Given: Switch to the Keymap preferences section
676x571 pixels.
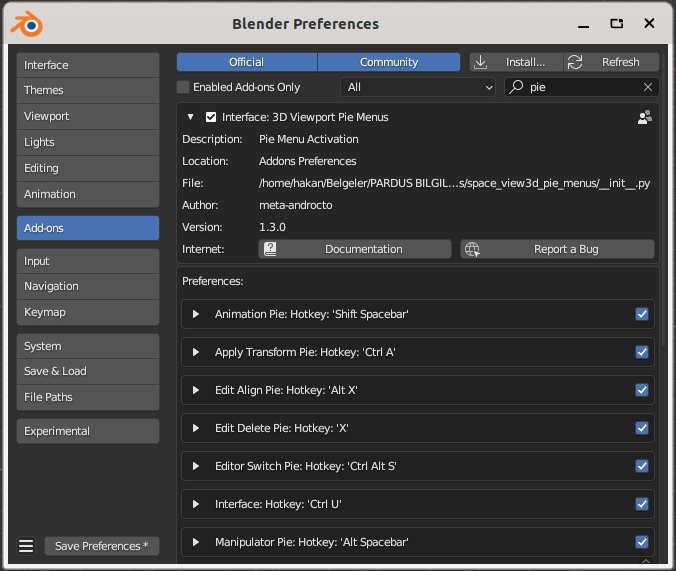Looking at the screenshot, I should [x=87, y=312].
